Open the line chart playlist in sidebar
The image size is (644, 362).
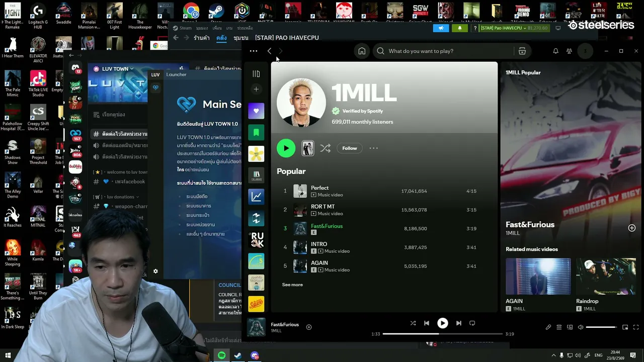coord(256,197)
